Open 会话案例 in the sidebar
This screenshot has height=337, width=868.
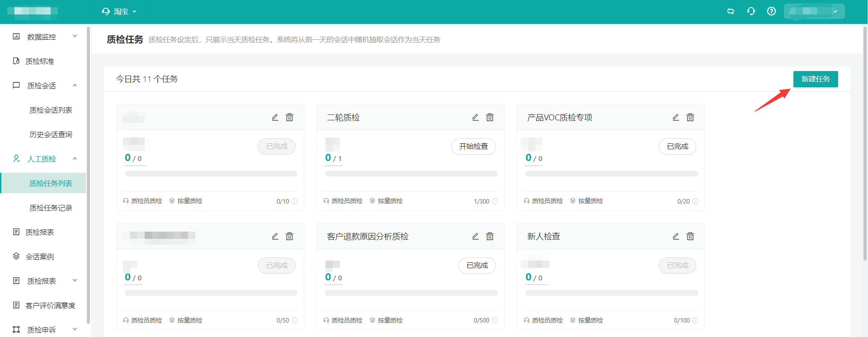coord(40,256)
